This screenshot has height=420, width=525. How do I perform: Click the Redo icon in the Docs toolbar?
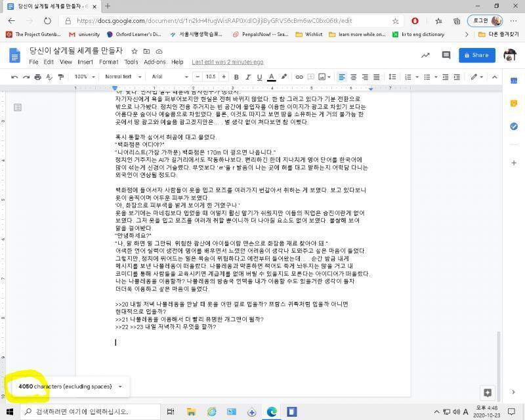coord(26,77)
